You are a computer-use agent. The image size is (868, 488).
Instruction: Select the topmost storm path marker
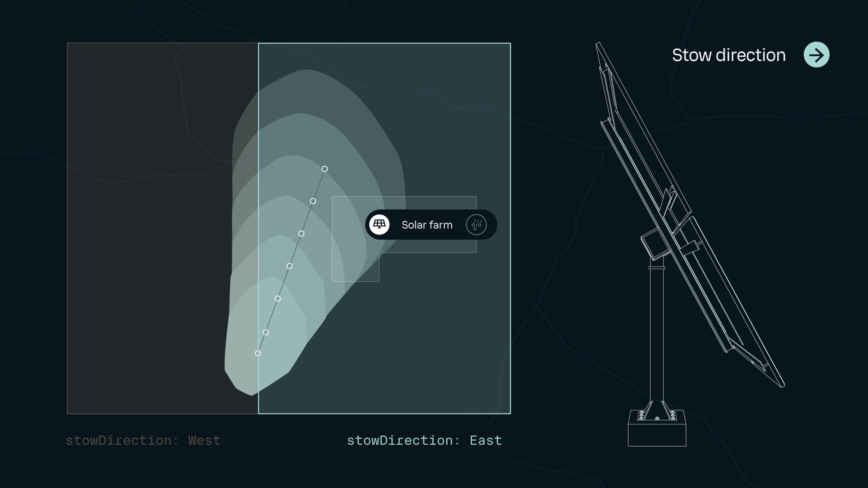click(324, 169)
